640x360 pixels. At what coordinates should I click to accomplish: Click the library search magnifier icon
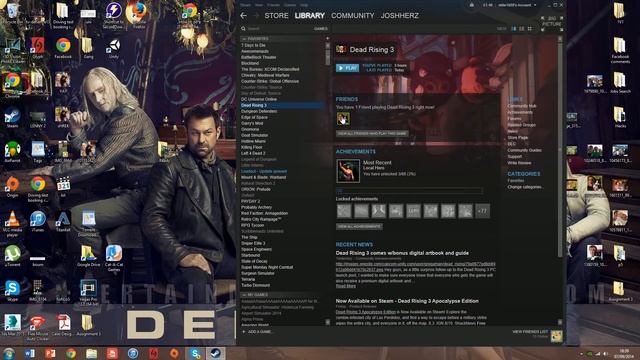coord(243,29)
